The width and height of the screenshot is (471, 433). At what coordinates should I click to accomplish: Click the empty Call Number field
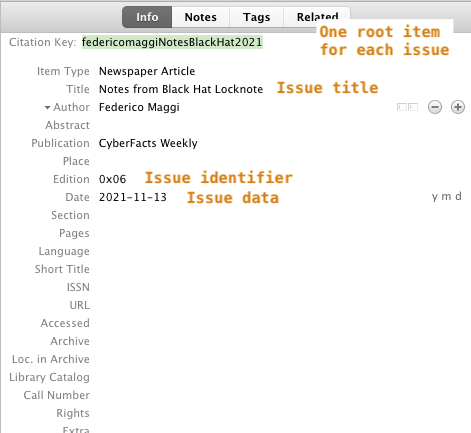280,395
